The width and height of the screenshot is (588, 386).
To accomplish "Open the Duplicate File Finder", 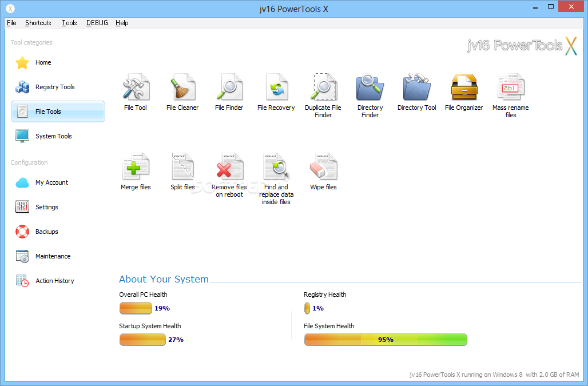I will pyautogui.click(x=323, y=90).
